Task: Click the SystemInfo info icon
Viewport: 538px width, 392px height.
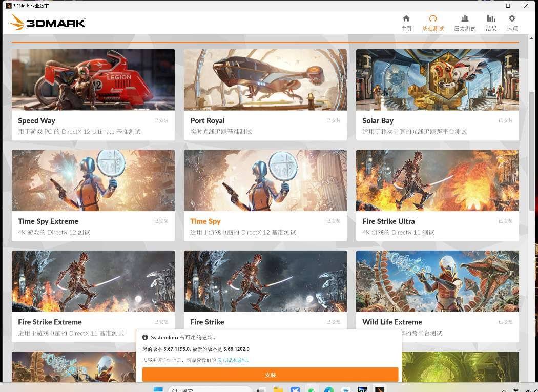Action: pyautogui.click(x=145, y=337)
